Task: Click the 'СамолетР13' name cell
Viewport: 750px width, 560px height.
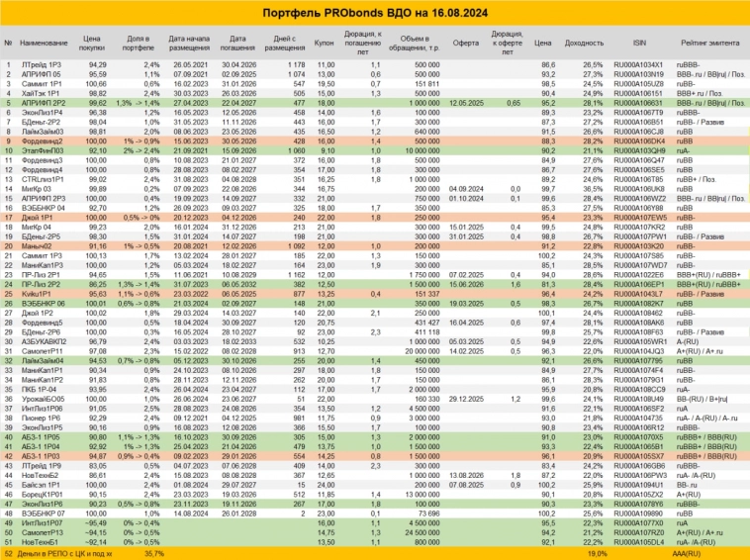Action: pyautogui.click(x=43, y=533)
